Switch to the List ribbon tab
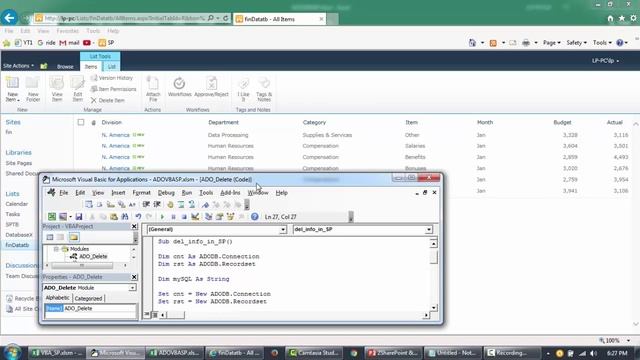 coord(112,66)
